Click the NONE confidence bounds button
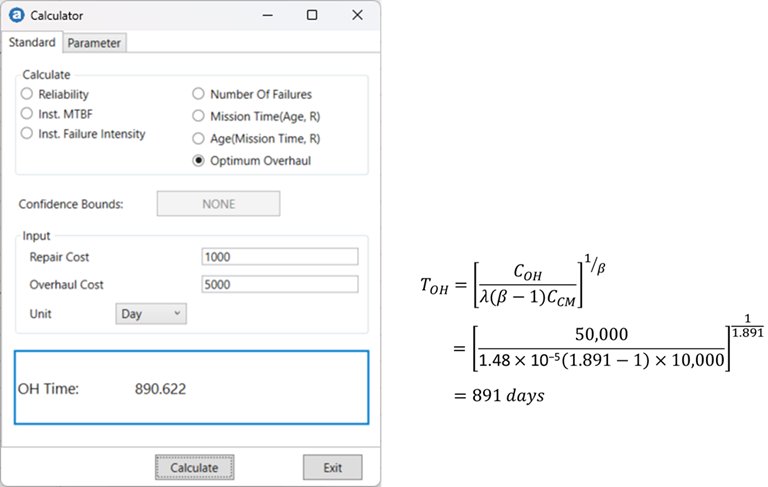The width and height of the screenshot is (768, 487). click(x=218, y=204)
